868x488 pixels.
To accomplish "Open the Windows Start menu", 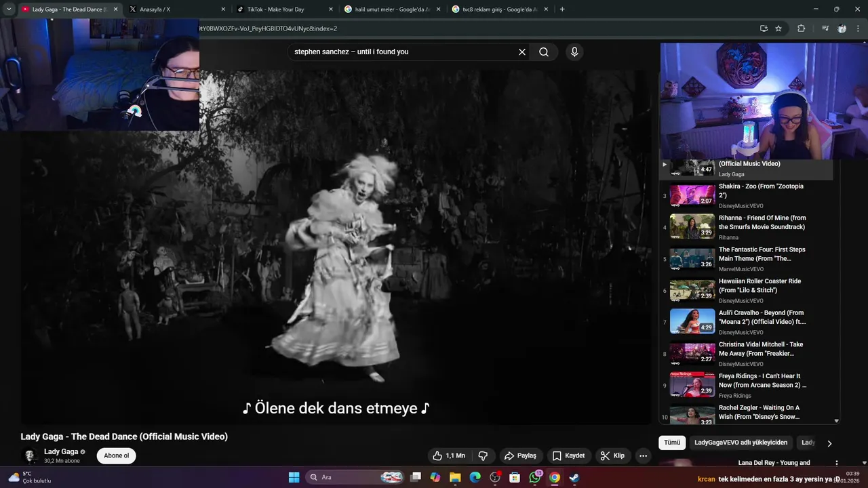I will (294, 477).
